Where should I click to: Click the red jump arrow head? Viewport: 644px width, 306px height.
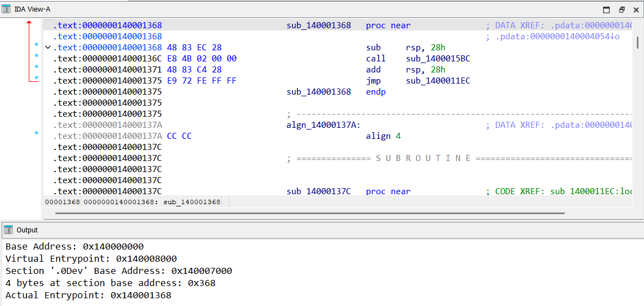pos(29,23)
